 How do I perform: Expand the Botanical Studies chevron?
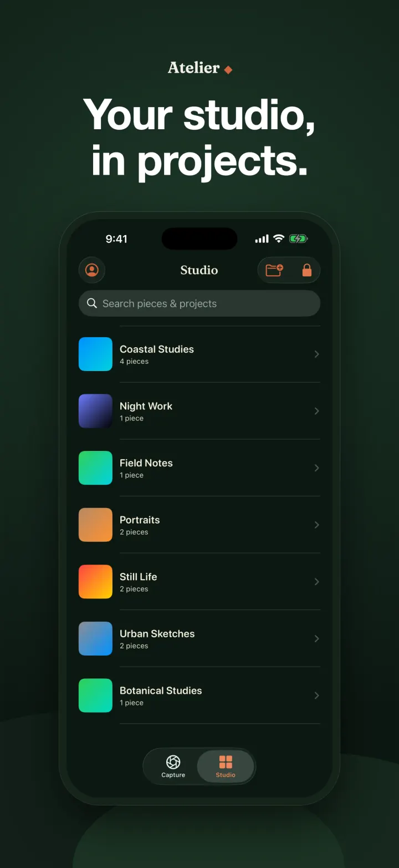(x=316, y=696)
